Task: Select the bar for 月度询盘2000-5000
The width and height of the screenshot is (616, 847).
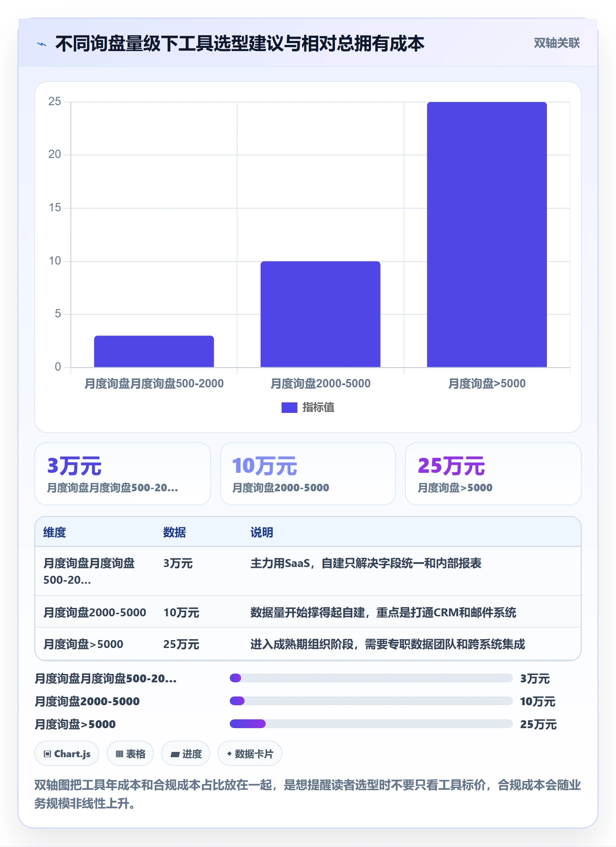Action: click(x=320, y=314)
